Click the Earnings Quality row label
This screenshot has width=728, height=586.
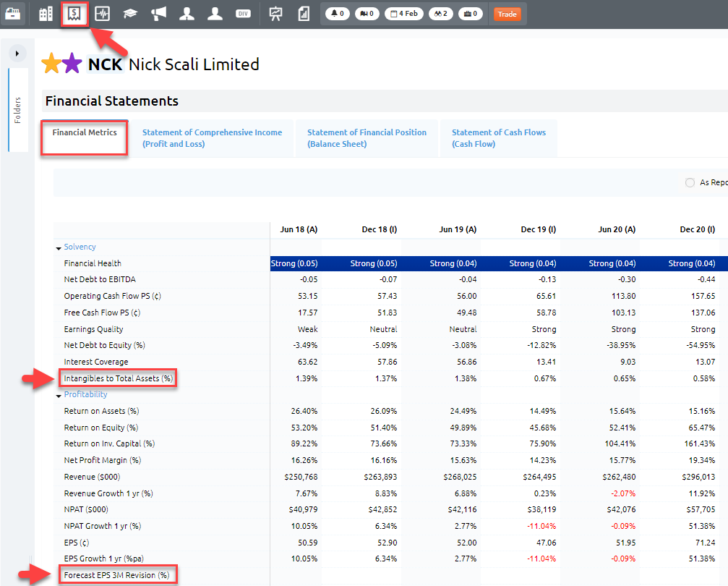93,329
